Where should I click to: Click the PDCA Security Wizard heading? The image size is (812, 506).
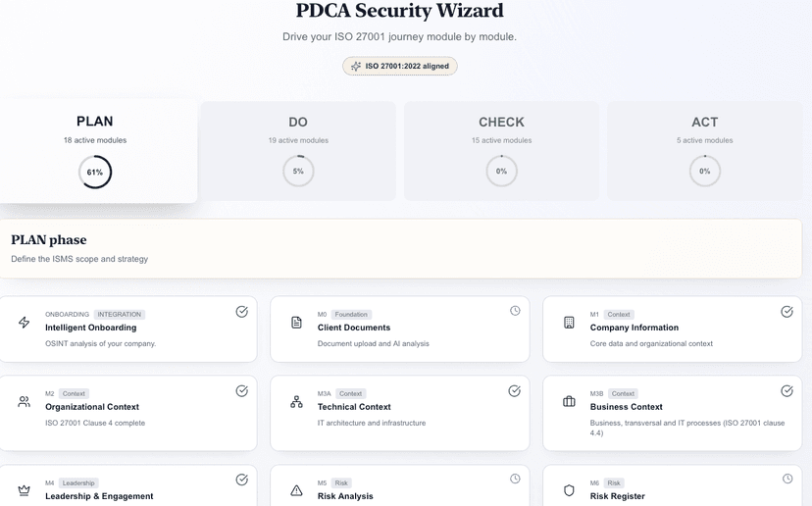click(400, 11)
